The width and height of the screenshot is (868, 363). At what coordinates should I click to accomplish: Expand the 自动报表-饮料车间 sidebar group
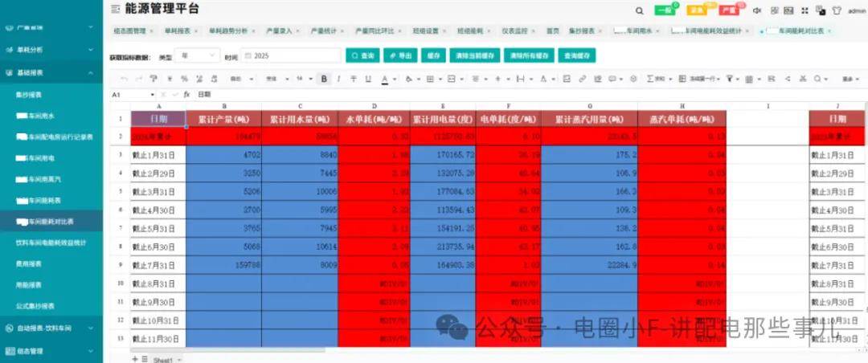click(51, 328)
